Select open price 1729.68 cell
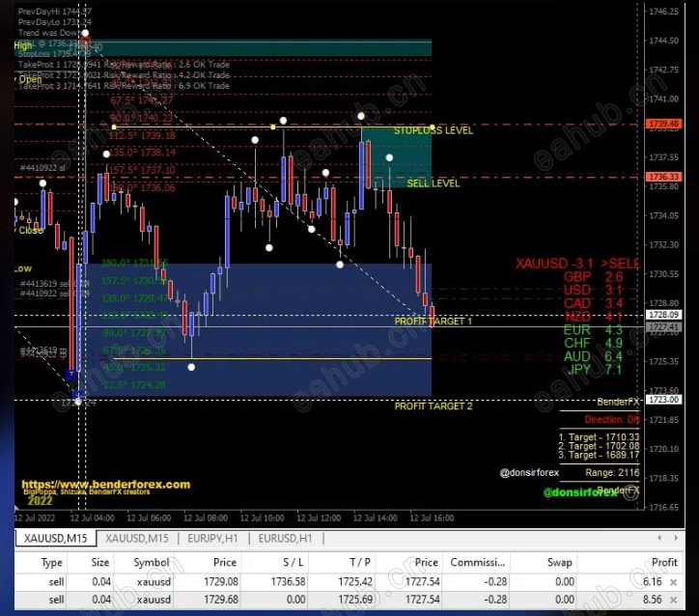 point(221,600)
